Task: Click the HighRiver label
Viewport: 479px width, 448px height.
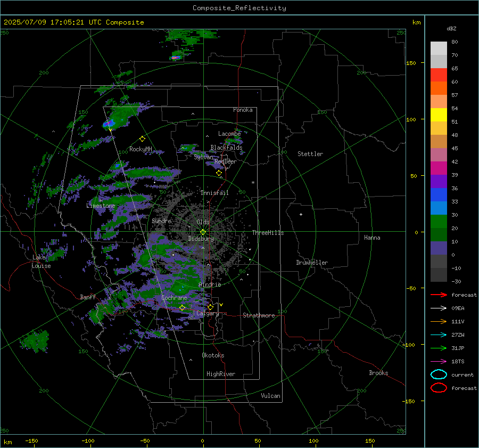Action: pyautogui.click(x=221, y=374)
